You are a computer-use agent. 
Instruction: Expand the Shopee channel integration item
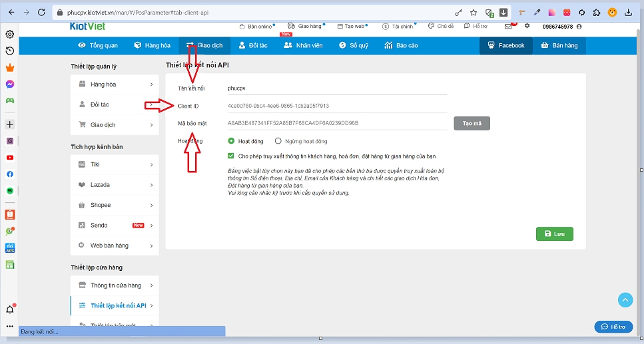click(115, 205)
